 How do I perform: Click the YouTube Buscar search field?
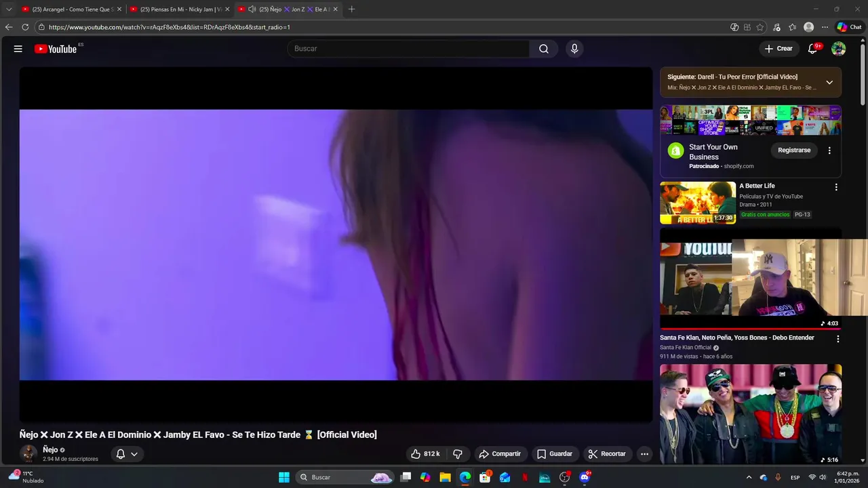coord(408,49)
